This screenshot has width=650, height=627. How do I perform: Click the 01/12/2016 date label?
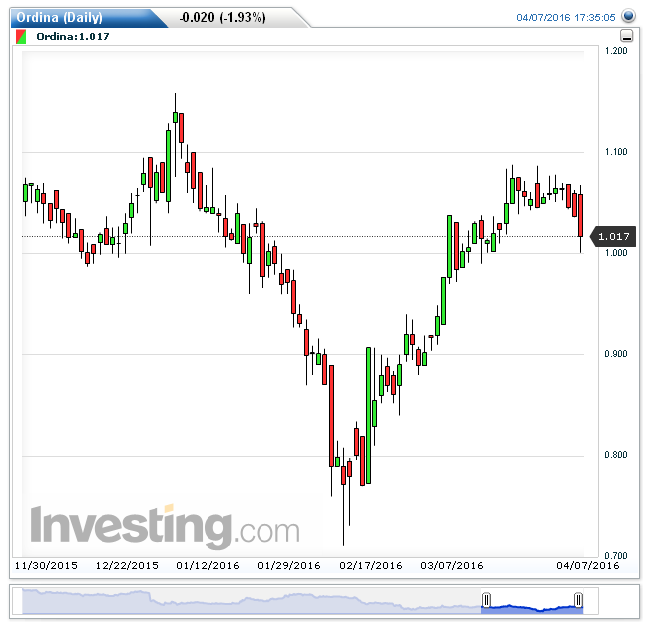(208, 566)
